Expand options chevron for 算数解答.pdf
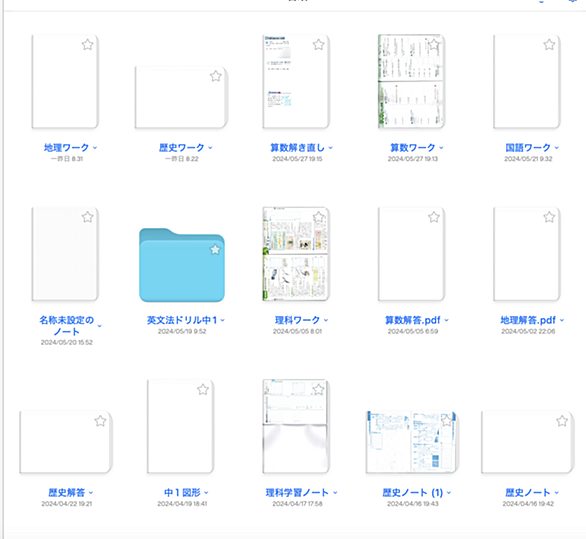 (447, 320)
